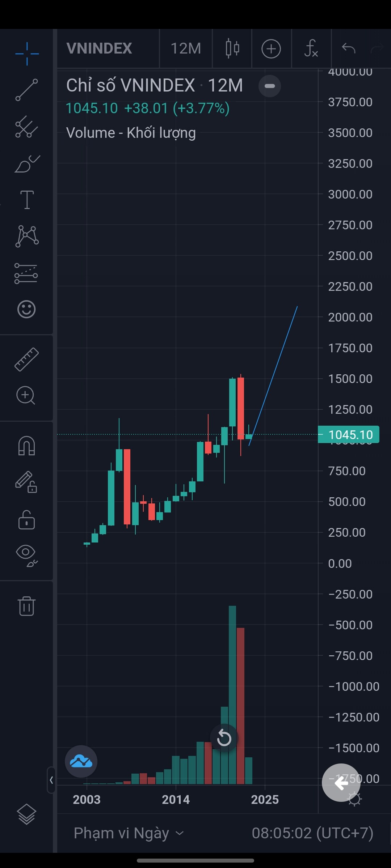Tap the VNINDEX symbol search
The width and height of the screenshot is (391, 868).
tap(100, 48)
